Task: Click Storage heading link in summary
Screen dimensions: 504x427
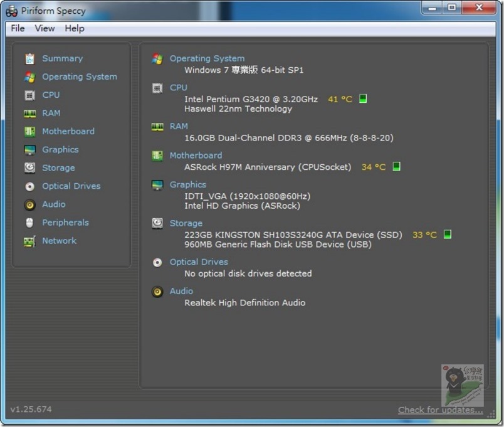Action: [x=186, y=223]
